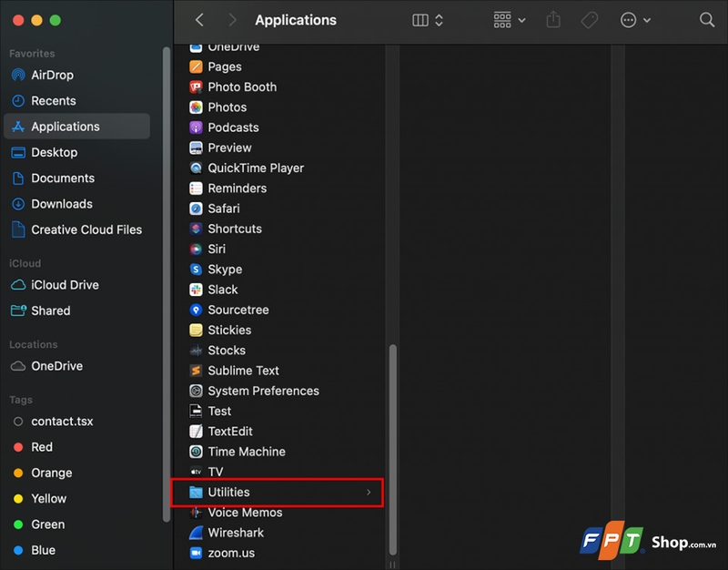Click the Tags icon in toolbar
The width and height of the screenshot is (728, 570).
pyautogui.click(x=590, y=20)
